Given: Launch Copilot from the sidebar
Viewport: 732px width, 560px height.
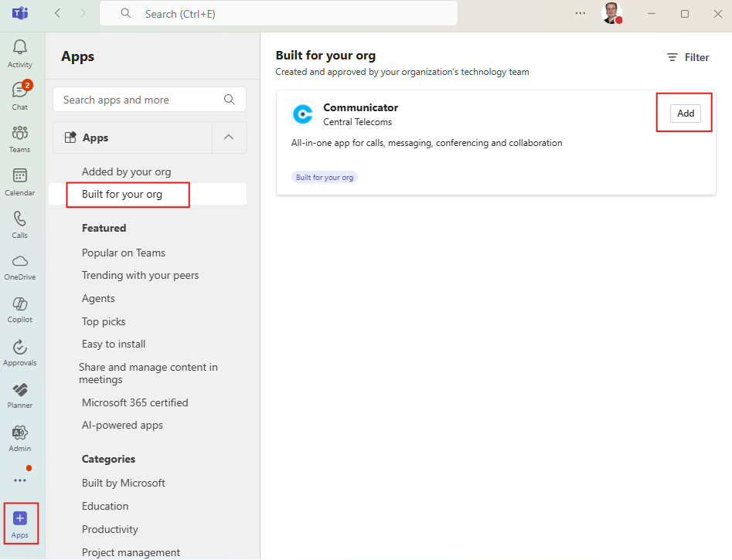Looking at the screenshot, I should pos(20,308).
